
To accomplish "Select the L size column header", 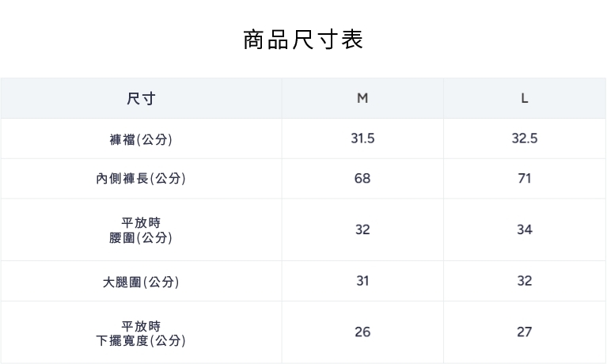I will pyautogui.click(x=525, y=99).
